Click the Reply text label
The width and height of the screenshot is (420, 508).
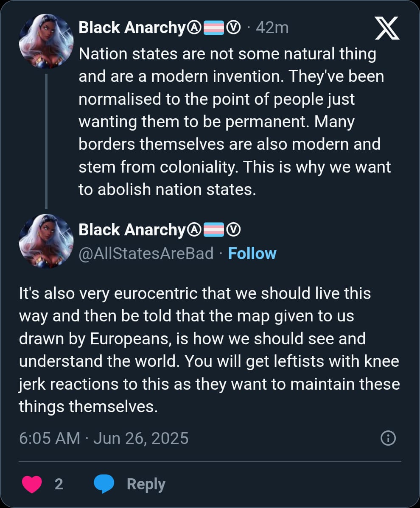146,484
